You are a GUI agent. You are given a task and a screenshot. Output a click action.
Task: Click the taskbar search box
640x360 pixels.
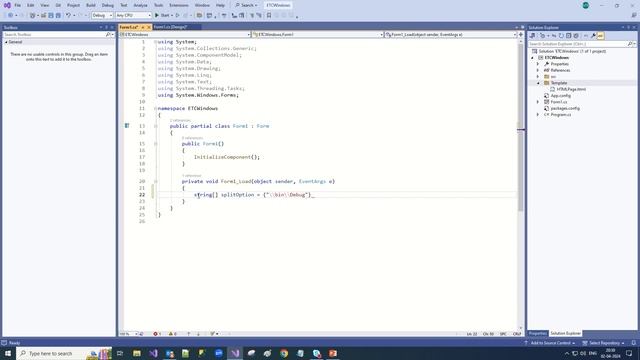[64, 353]
